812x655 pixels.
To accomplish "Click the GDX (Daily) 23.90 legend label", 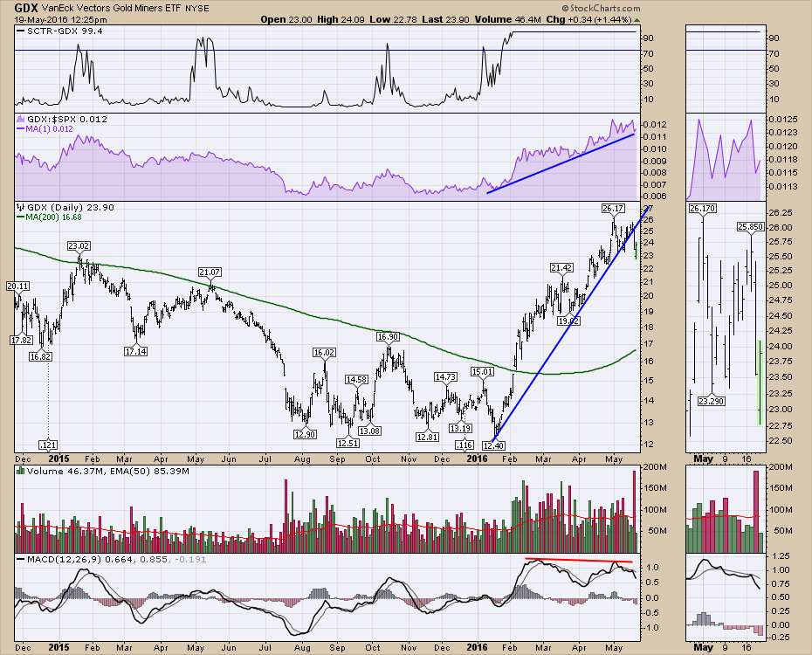I will (71, 207).
